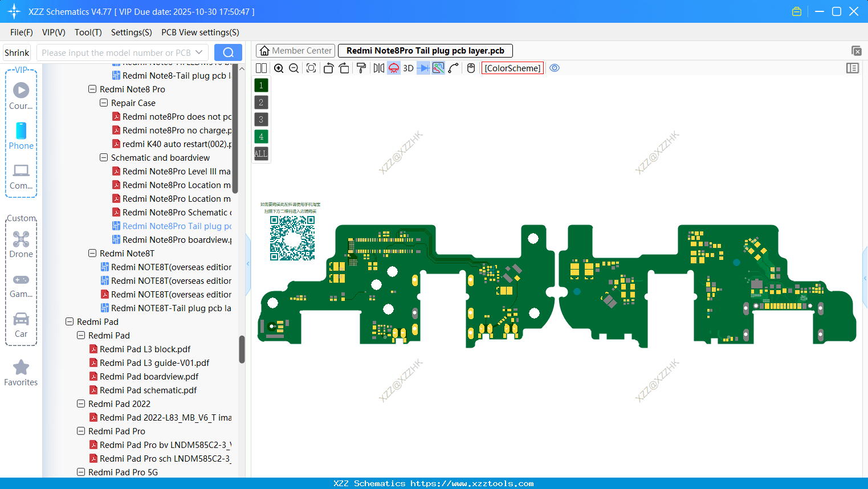
Task: Open Redmi note8Pro no charge PDF
Action: 172,131
